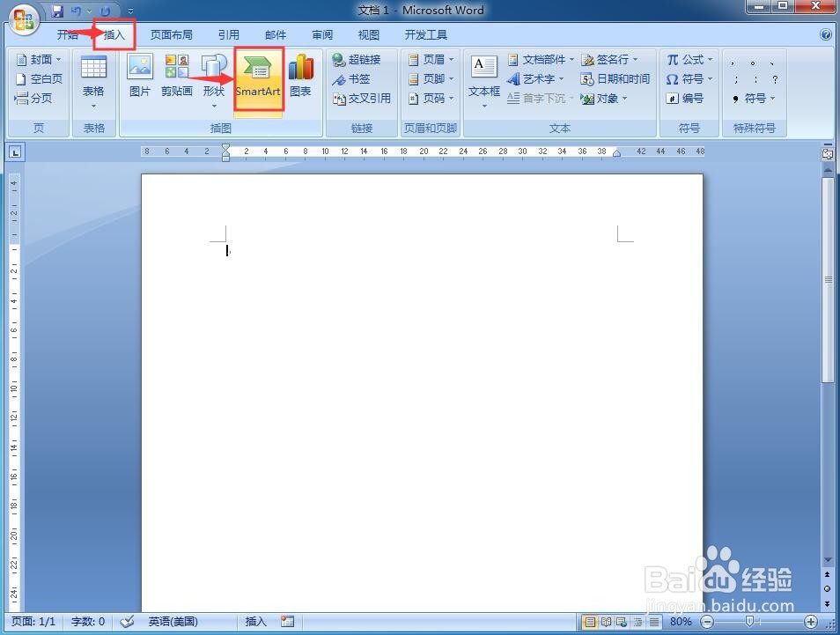Insert 编号 number

685,98
